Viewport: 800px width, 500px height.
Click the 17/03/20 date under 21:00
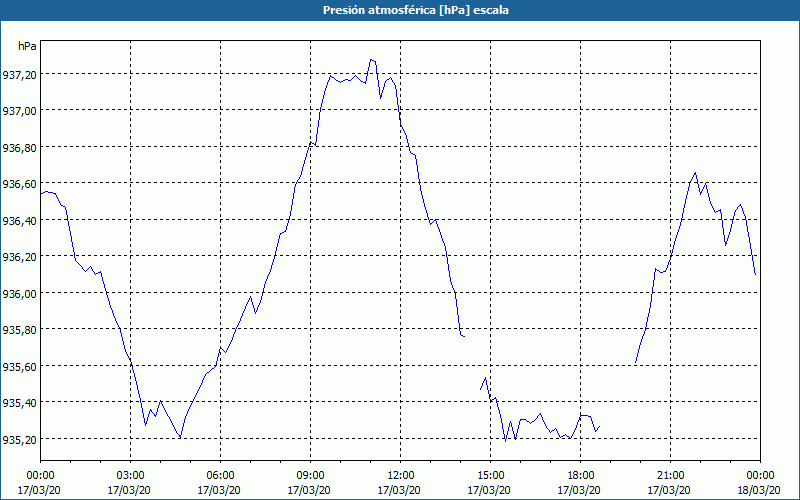(669, 490)
